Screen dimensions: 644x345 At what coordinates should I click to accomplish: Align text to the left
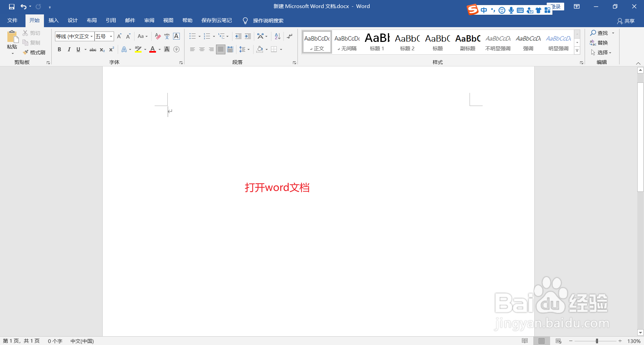193,49
